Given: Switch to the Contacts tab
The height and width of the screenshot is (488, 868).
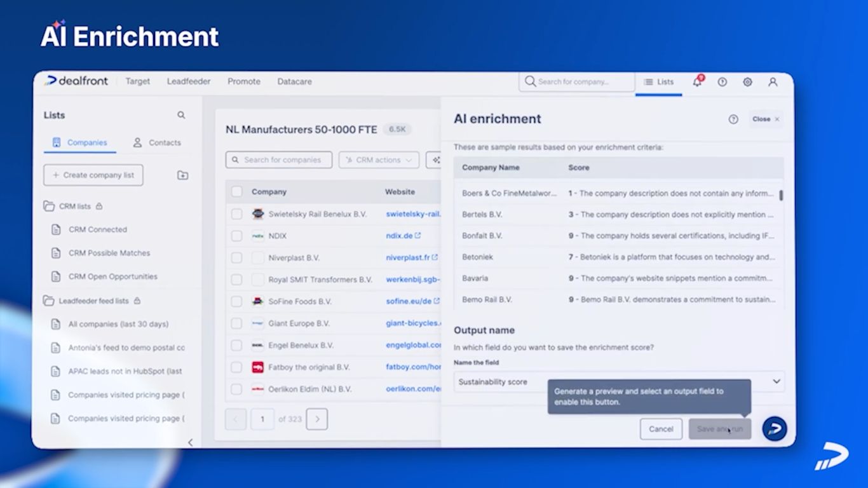Looking at the screenshot, I should [x=157, y=142].
